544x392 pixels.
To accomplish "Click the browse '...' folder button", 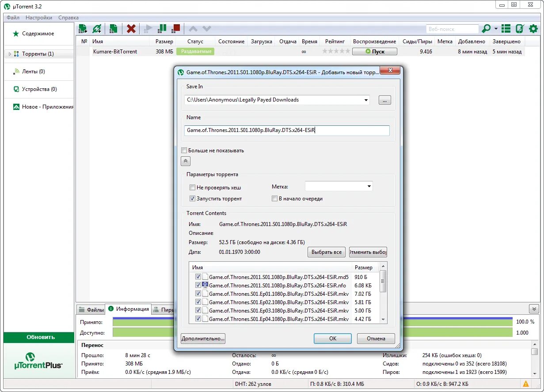I will pyautogui.click(x=384, y=100).
